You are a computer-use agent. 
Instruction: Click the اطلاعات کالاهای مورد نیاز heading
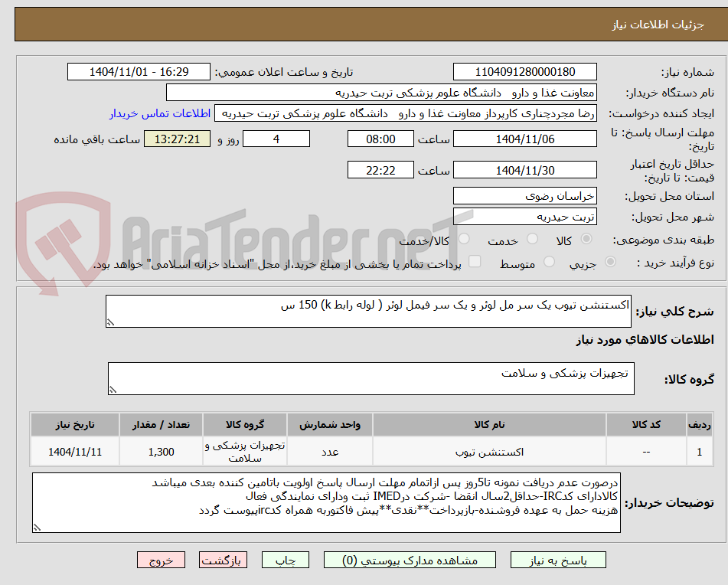click(x=645, y=340)
